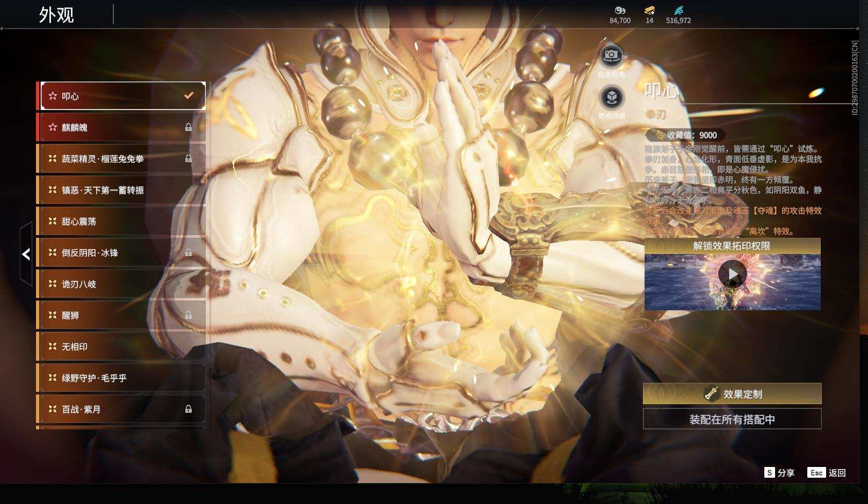
Task: Select the 叩心 skin entry
Action: tap(123, 96)
